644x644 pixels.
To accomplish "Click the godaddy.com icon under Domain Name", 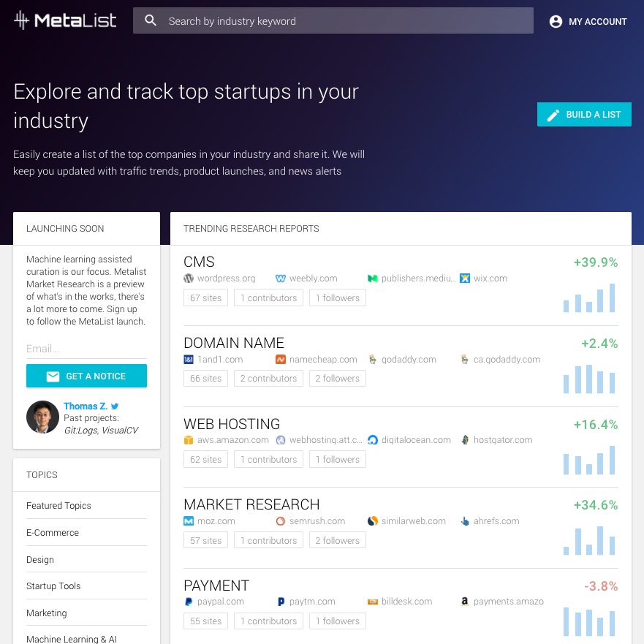I will tap(372, 360).
